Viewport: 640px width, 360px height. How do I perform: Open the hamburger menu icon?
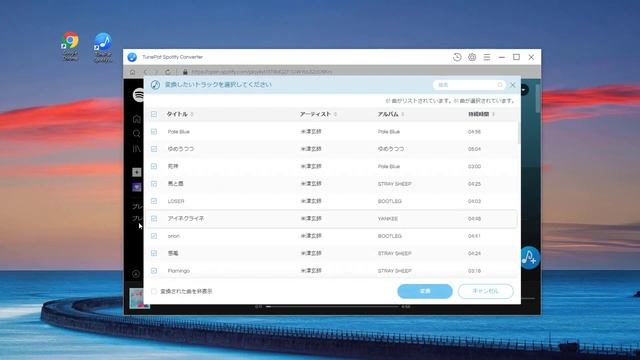[487, 57]
